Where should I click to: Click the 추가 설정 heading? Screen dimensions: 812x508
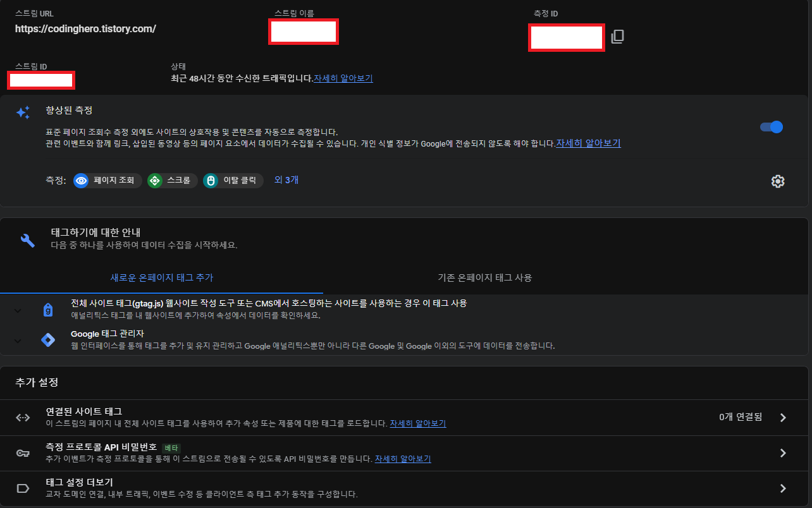[x=37, y=382]
